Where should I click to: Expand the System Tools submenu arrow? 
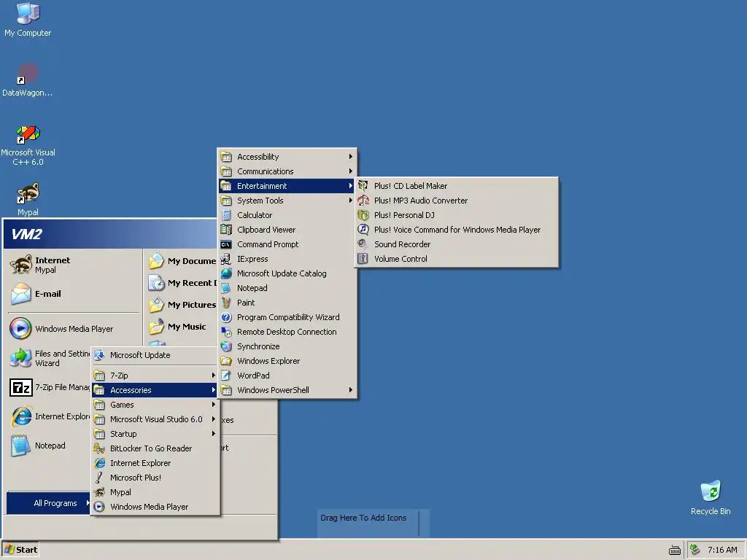click(x=351, y=201)
